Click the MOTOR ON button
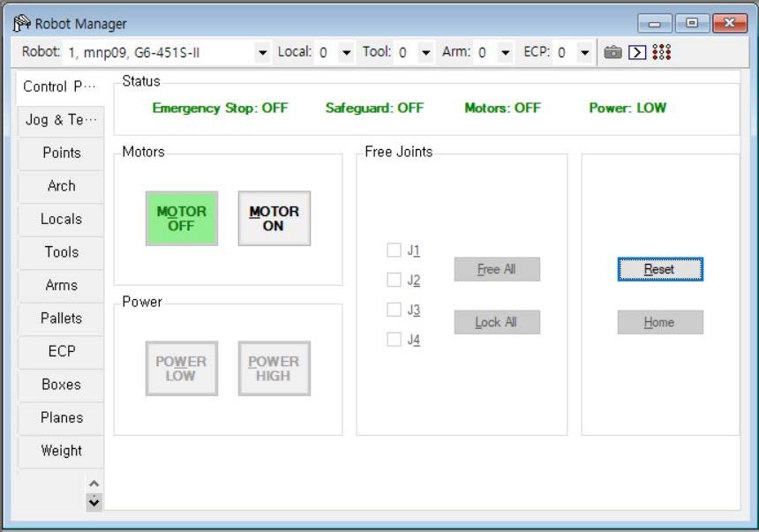This screenshot has width=759, height=532. point(274,218)
